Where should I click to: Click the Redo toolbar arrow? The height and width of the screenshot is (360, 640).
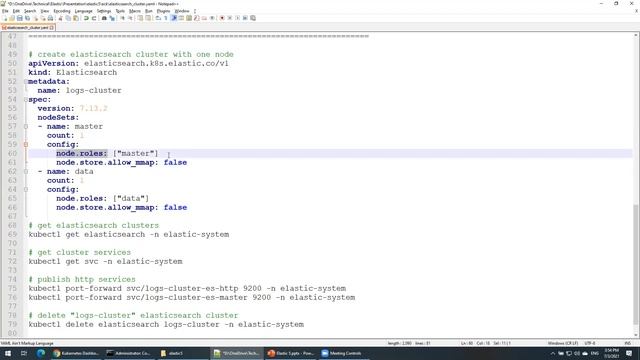tap(94, 18)
